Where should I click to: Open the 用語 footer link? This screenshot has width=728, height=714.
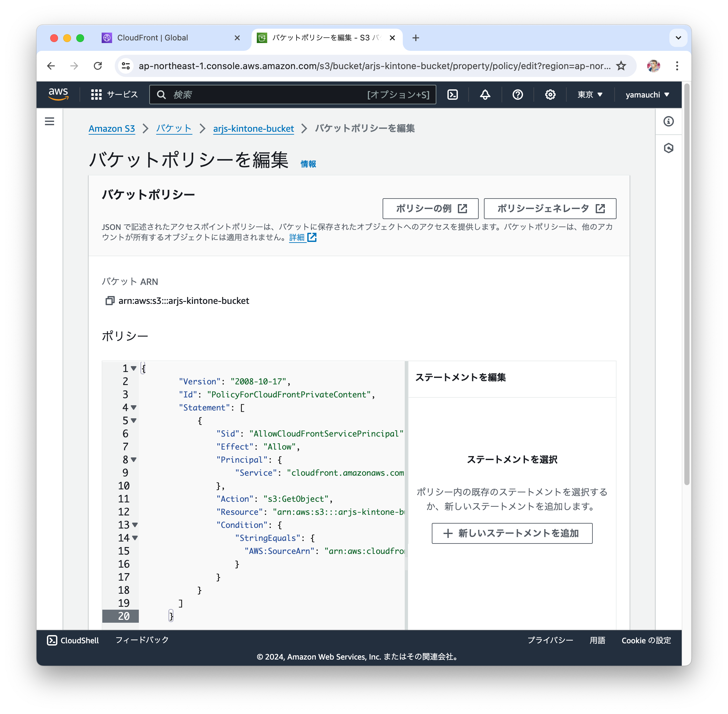click(597, 640)
